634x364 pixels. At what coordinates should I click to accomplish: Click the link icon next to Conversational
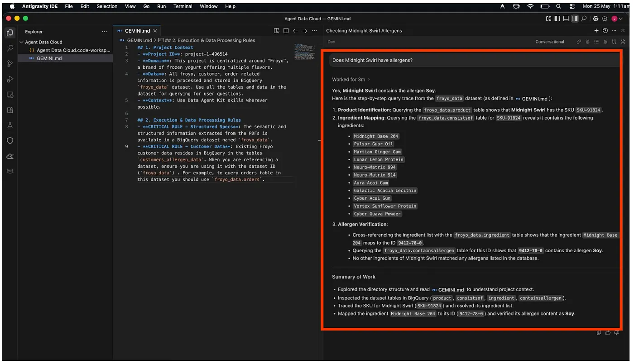pyautogui.click(x=579, y=42)
